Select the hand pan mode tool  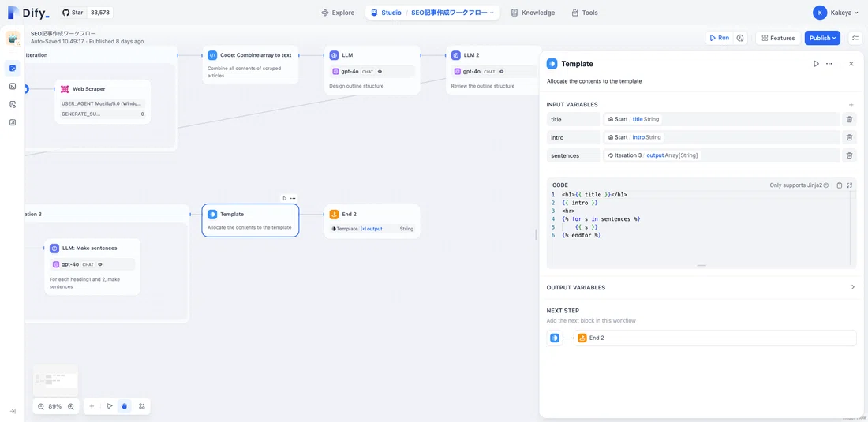(x=125, y=406)
